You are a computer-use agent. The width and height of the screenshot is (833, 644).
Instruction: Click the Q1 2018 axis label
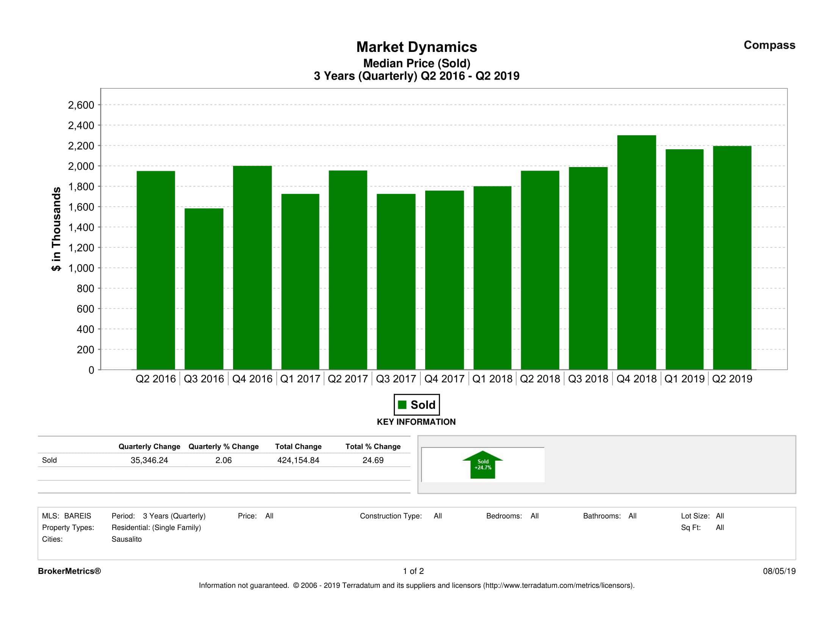coord(492,378)
